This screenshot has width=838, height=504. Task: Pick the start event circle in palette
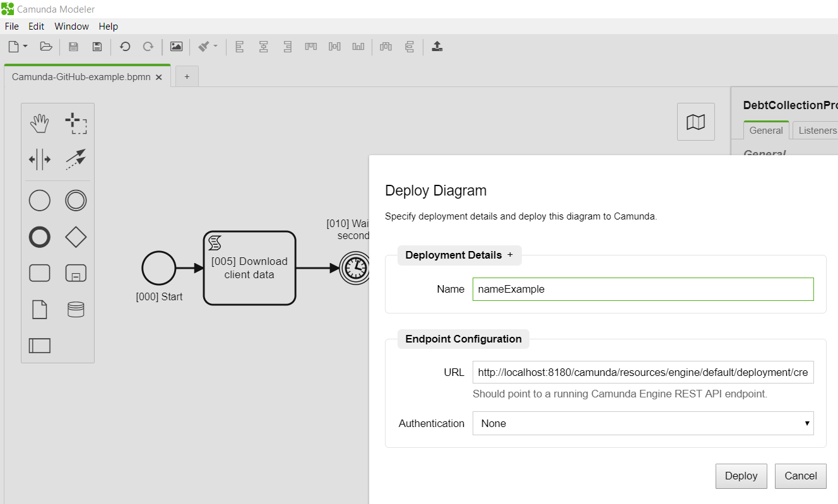[x=40, y=201]
